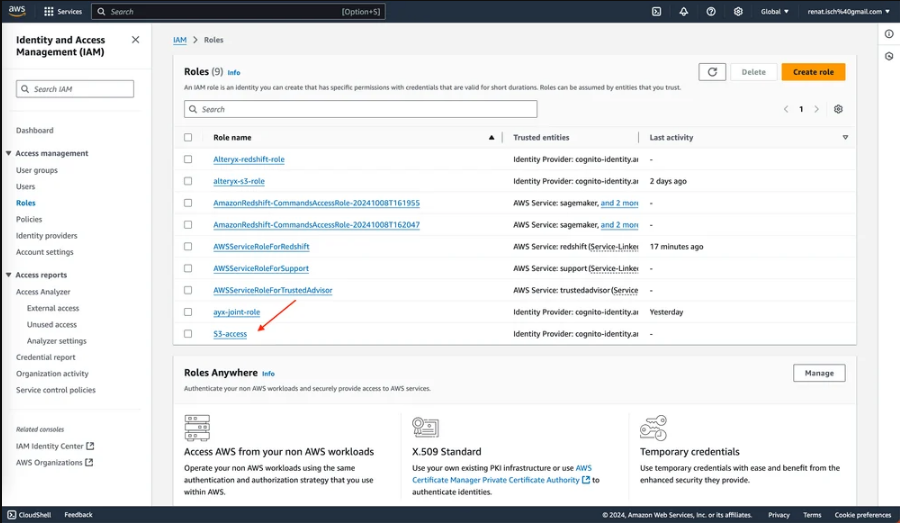Screen dimensions: 900x523
Task: Open Policies in the sidebar
Action: coord(29,219)
